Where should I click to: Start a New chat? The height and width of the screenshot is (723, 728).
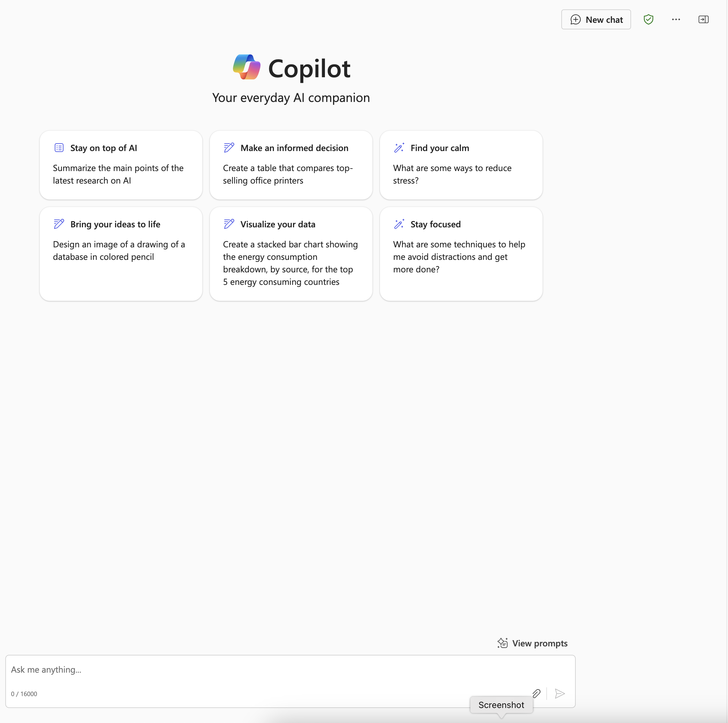point(596,20)
